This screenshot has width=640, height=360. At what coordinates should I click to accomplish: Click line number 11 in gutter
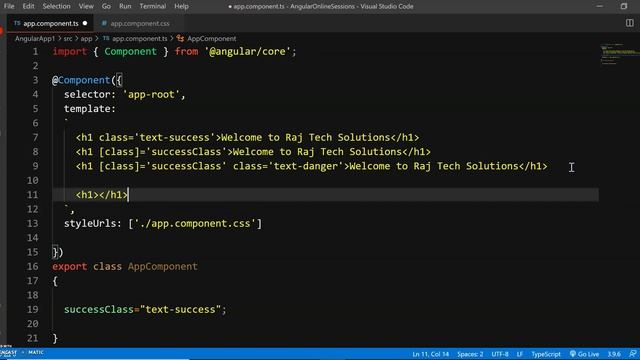32,195
